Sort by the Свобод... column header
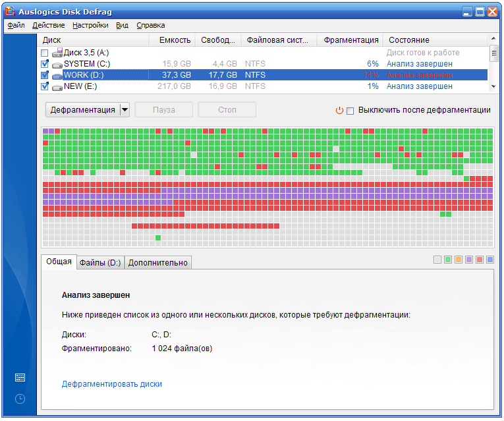Image resolution: width=504 pixels, height=421 pixels. [x=218, y=40]
